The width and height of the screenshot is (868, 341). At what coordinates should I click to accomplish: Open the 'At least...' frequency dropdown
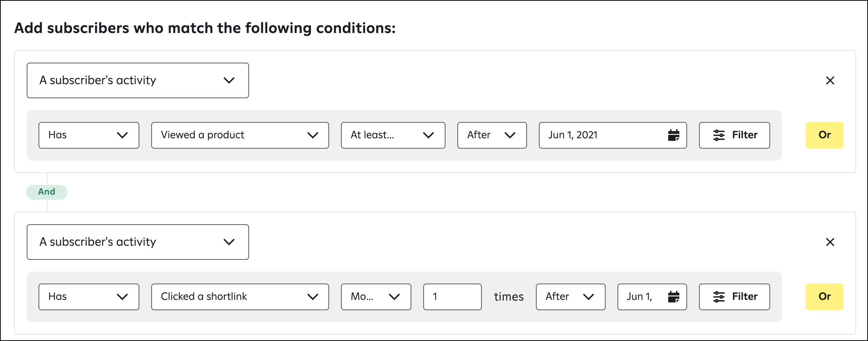pyautogui.click(x=393, y=135)
